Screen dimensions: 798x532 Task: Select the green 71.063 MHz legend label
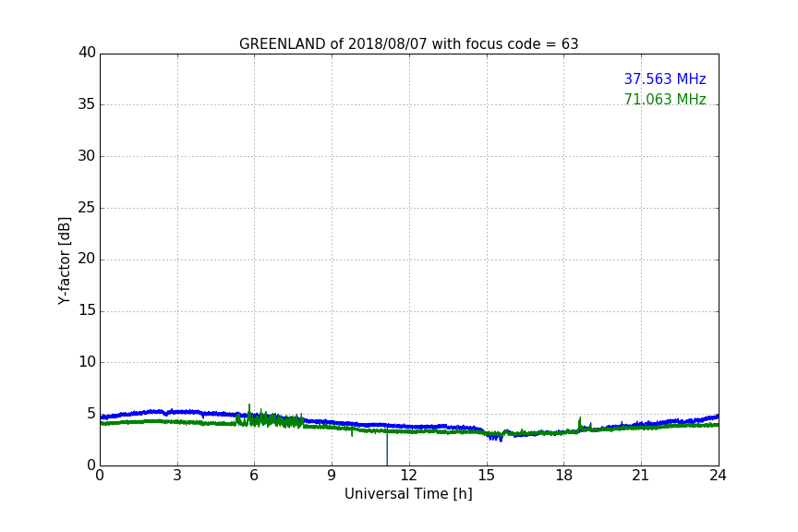pyautogui.click(x=665, y=99)
